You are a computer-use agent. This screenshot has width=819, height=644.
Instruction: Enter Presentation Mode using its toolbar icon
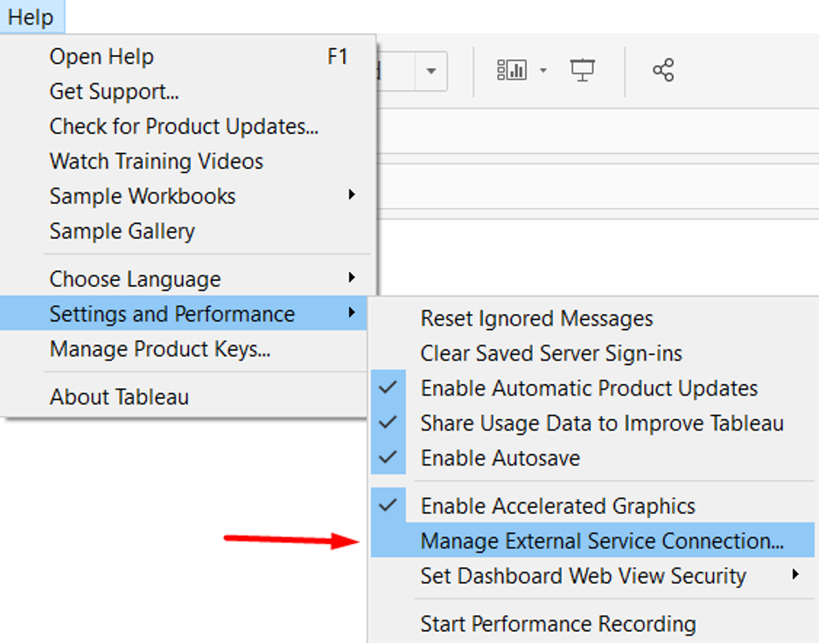583,69
